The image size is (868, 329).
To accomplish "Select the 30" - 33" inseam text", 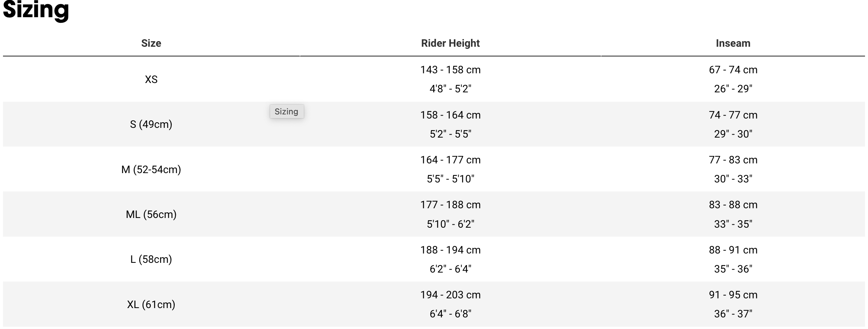I will 733,179.
